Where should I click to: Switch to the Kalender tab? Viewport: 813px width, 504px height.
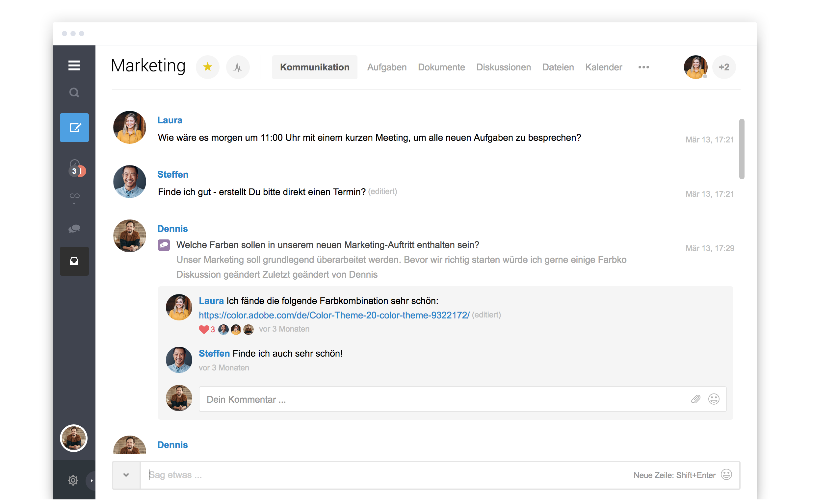604,67
